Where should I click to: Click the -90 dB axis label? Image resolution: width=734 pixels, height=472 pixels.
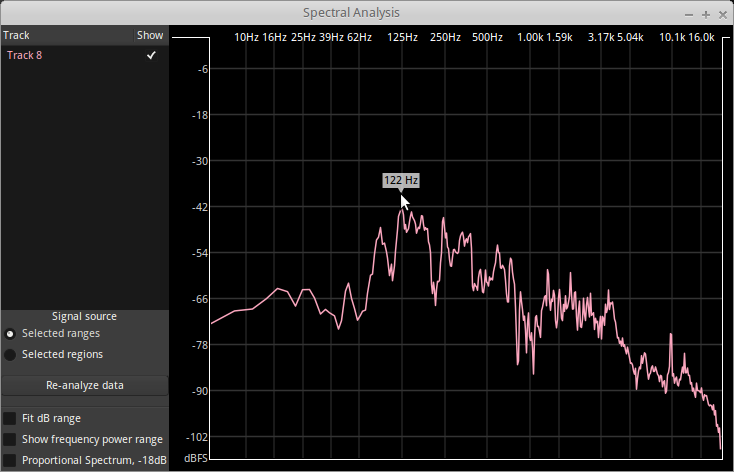[200, 391]
